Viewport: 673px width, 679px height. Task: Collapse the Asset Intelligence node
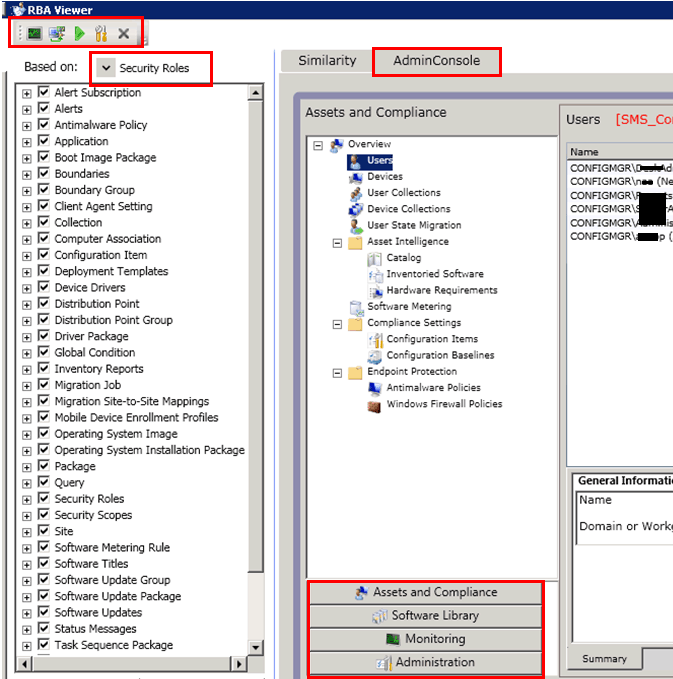(x=337, y=243)
